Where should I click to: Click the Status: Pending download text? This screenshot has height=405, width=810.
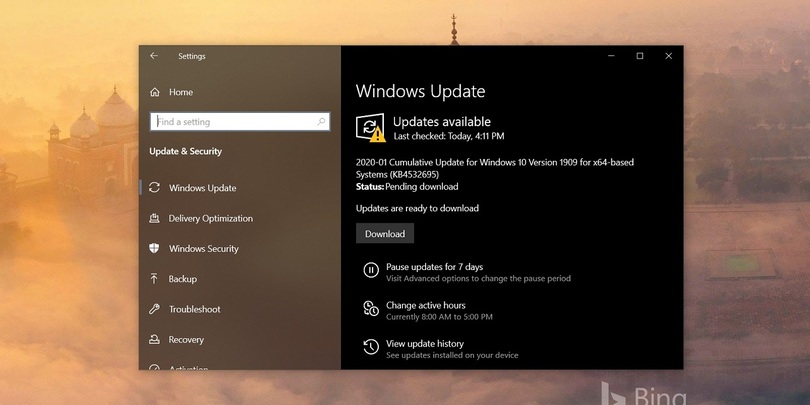(x=407, y=186)
